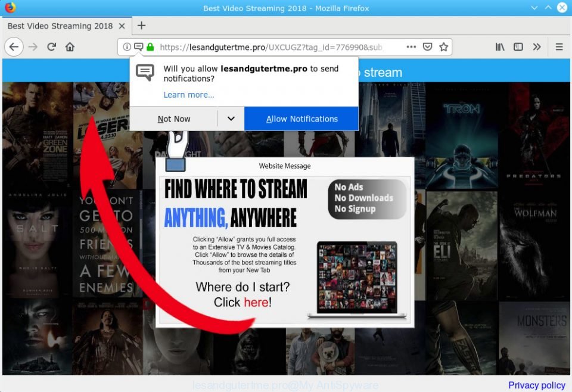Screen dimensions: 572x392
Task: Click the green padlock security icon
Action: coord(150,46)
